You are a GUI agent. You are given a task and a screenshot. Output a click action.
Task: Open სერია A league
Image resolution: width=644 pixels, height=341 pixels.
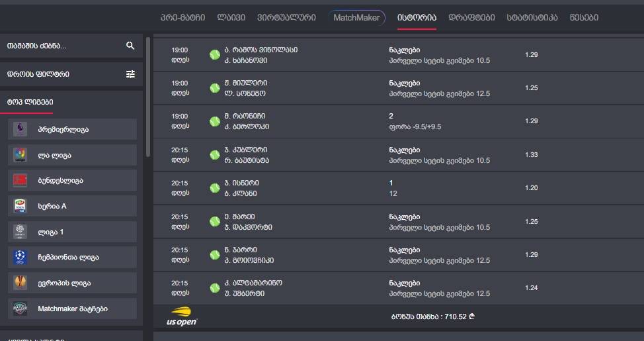click(72, 206)
